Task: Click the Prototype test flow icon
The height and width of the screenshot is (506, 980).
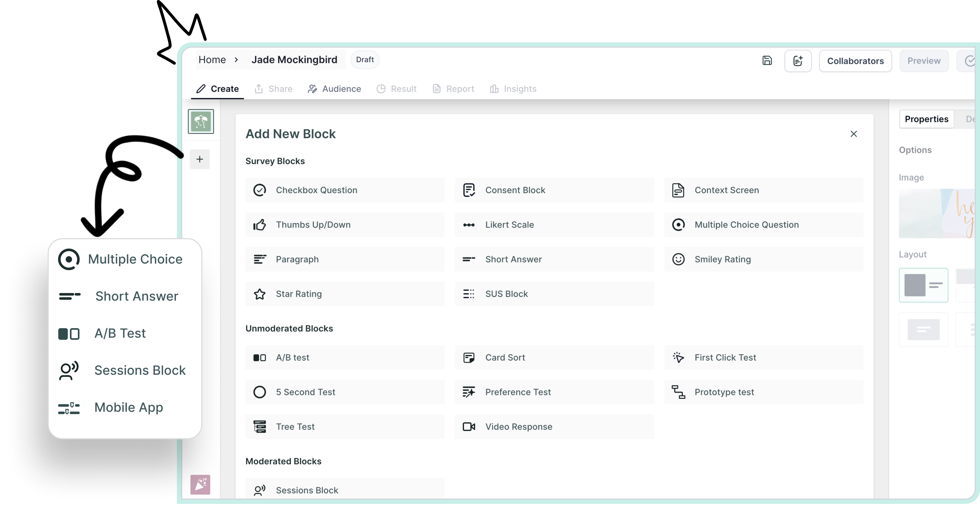Action: 678,392
